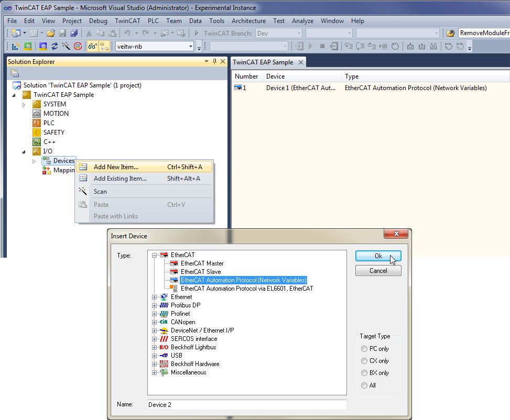The width and height of the screenshot is (510, 420).
Task: Select the MOTION node in Solution Explorer
Action: pyautogui.click(x=56, y=114)
